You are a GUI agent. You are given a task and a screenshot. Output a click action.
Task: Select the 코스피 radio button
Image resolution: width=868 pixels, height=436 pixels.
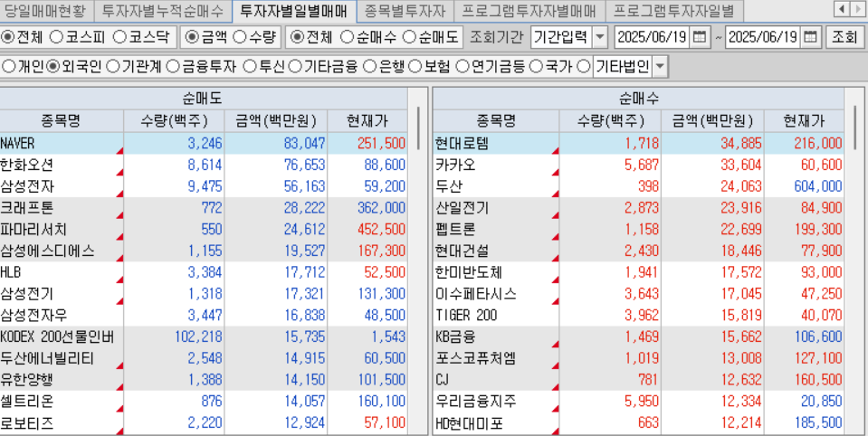tap(56, 38)
